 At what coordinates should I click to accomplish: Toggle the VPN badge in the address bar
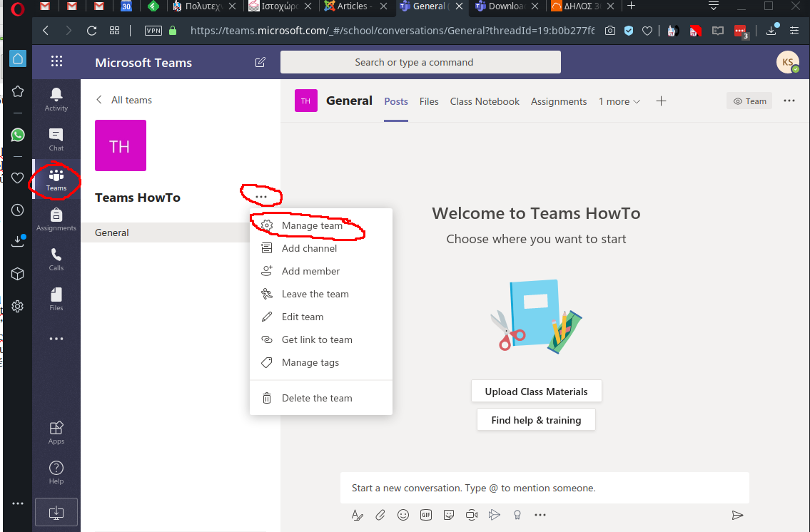[153, 31]
